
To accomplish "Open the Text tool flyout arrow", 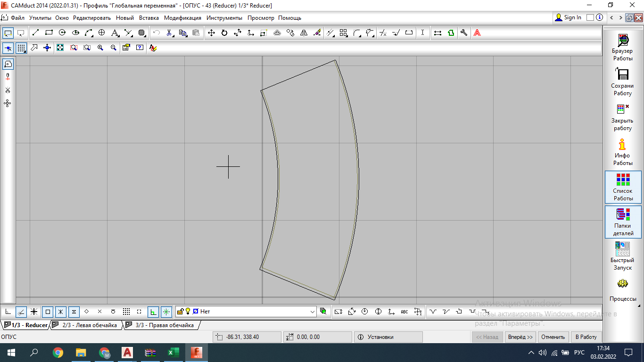I will (x=120, y=36).
